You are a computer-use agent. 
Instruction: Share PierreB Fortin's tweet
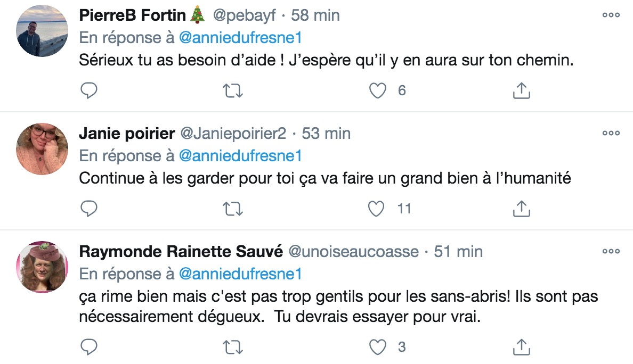coord(521,90)
